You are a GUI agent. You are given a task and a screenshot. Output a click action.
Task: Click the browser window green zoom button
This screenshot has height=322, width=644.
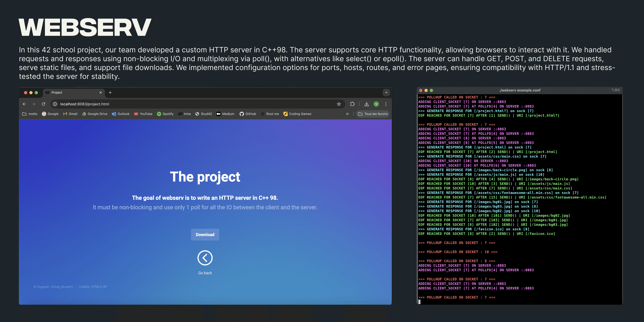coord(36,93)
